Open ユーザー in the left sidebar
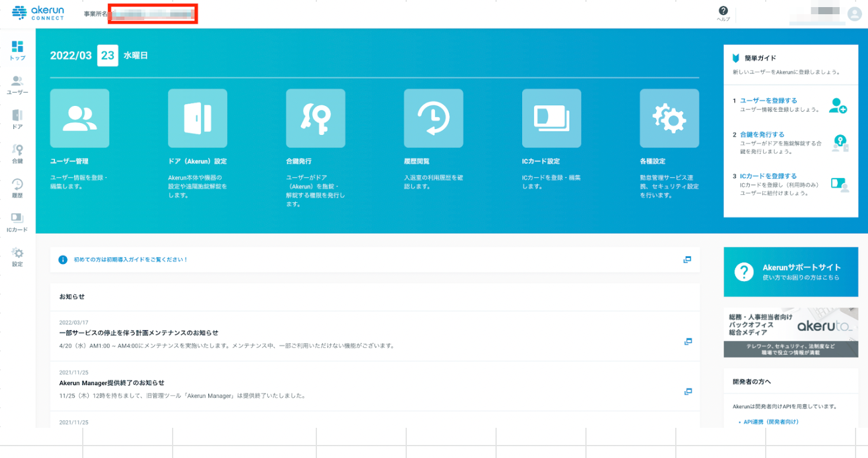This screenshot has height=458, width=868. tap(17, 85)
